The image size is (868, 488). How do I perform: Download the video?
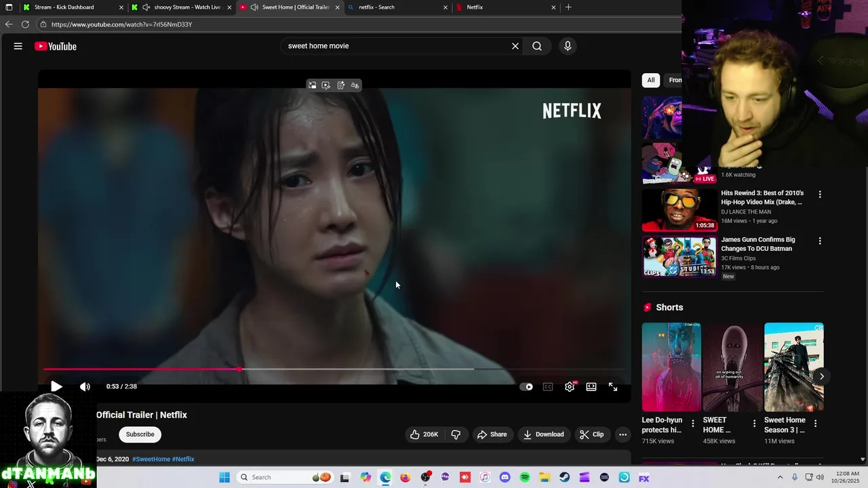[543, 434]
